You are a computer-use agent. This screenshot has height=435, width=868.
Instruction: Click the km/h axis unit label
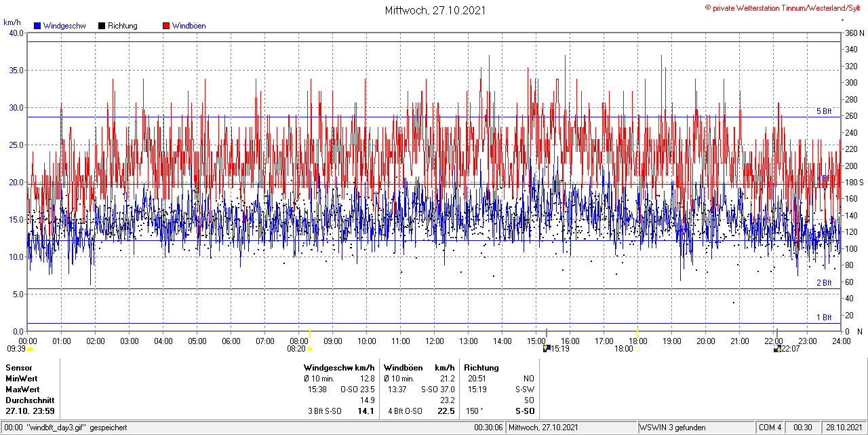[12, 22]
